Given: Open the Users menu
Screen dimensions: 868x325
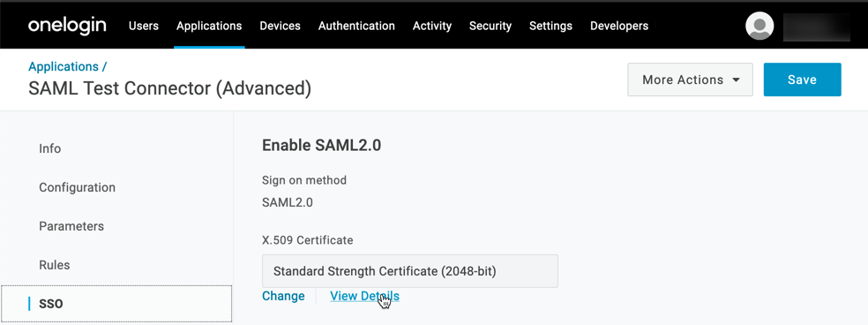Looking at the screenshot, I should pos(144,26).
